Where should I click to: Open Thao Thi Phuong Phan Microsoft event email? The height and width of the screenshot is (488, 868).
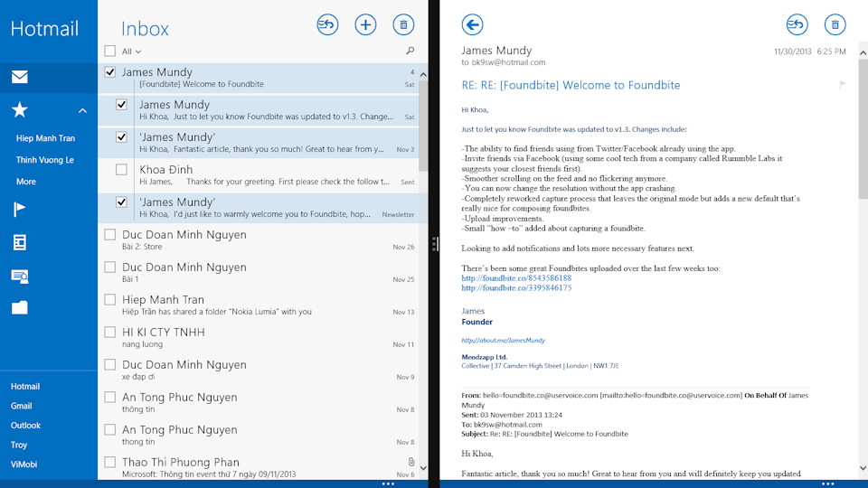(259, 466)
